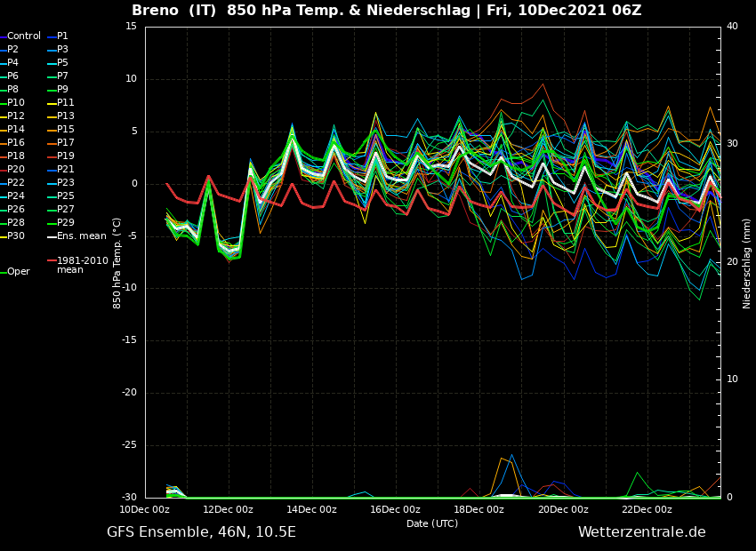Click the '850 hPa Temp. (°C)' axis label

tap(117, 263)
